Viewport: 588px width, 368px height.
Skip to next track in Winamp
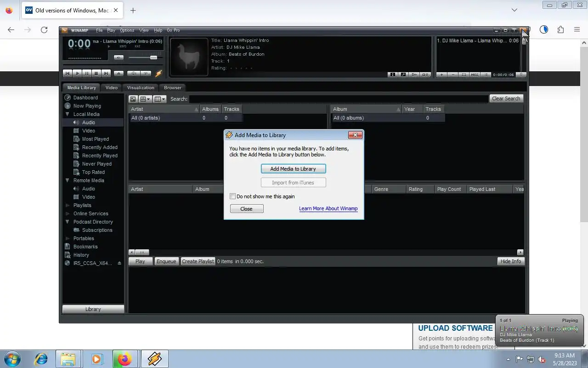(106, 73)
